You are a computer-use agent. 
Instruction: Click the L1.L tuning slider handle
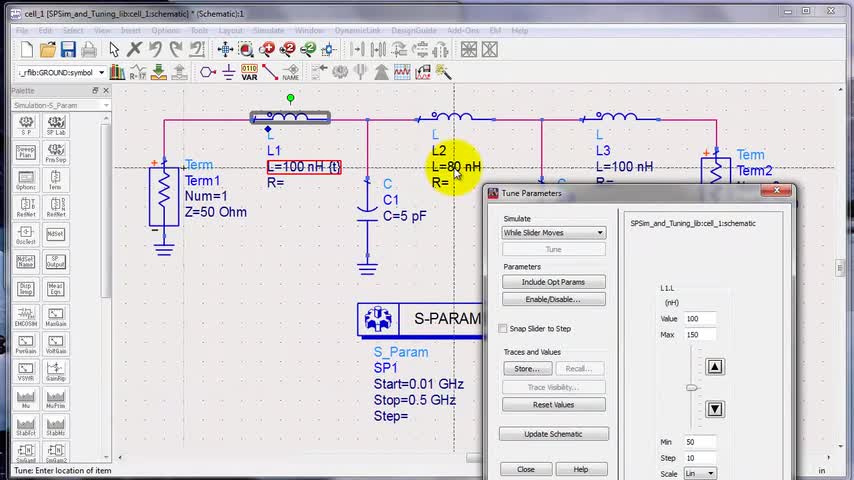tap(692, 387)
